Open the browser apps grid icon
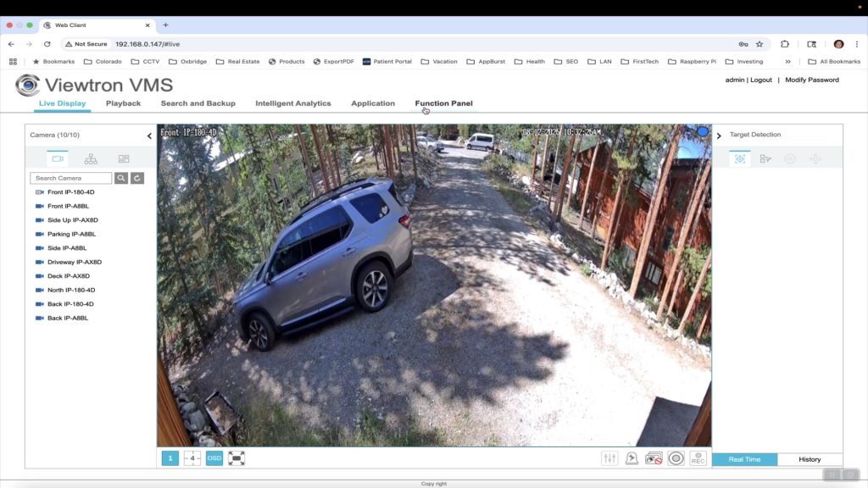Screen dimensions: 868x488 click(13, 61)
